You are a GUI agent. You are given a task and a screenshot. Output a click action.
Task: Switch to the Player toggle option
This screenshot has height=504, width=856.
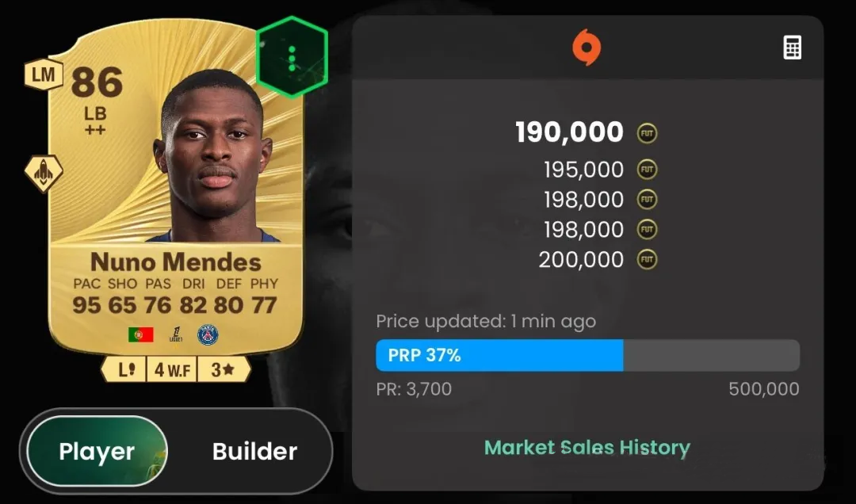coord(97,451)
